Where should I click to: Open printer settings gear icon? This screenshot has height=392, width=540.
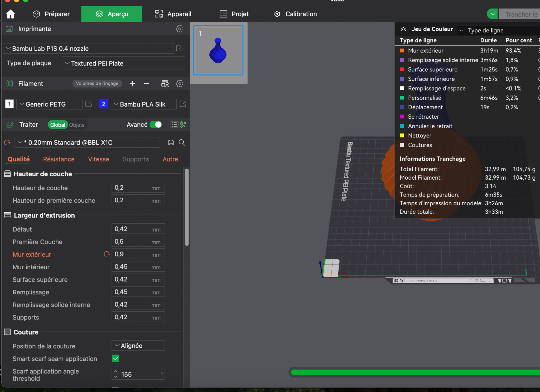[x=180, y=29]
